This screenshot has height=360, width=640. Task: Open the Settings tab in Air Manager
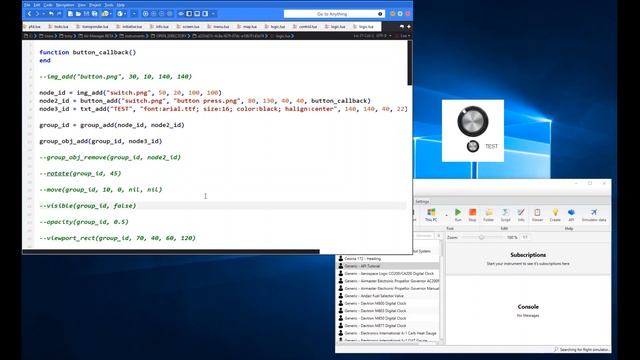coord(422,202)
